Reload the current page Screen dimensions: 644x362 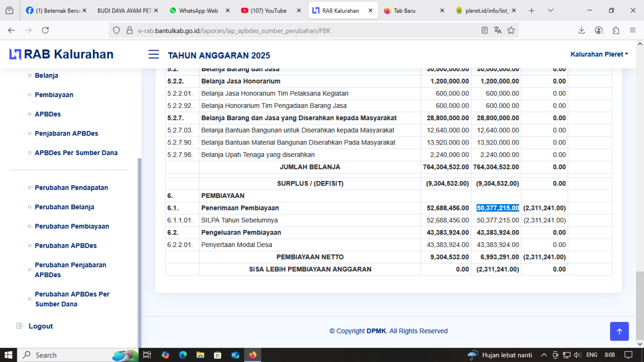[x=45, y=31]
